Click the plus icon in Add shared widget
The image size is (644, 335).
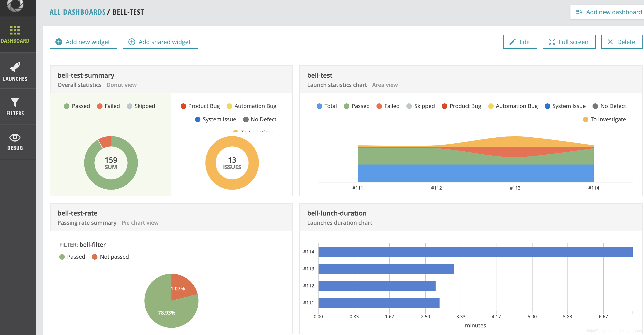click(132, 42)
